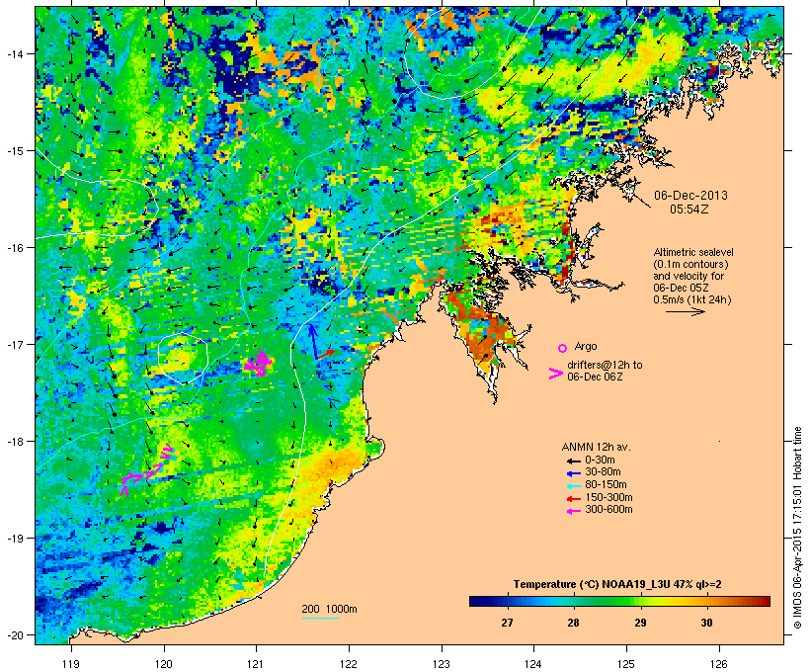Click the longitude axis label 125
This screenshot has width=810, height=672.
(x=626, y=664)
